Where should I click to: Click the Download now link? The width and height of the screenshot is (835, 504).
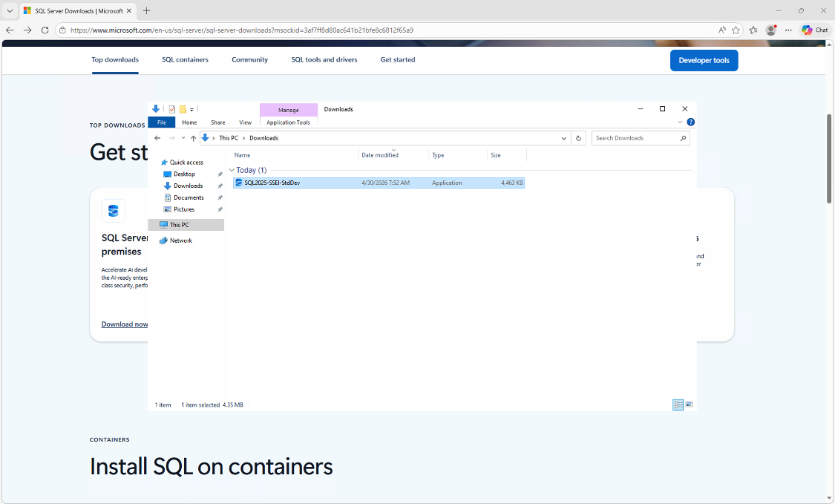125,324
